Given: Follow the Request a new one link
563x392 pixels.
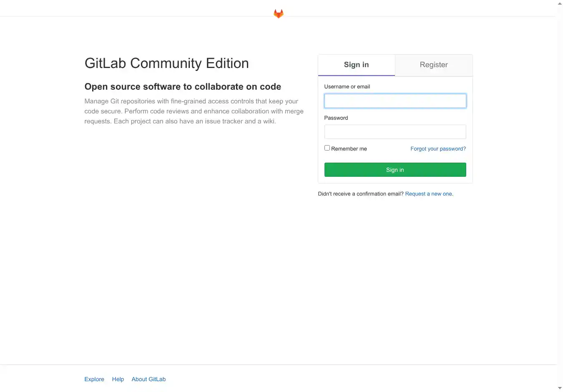Looking at the screenshot, I should pos(428,194).
